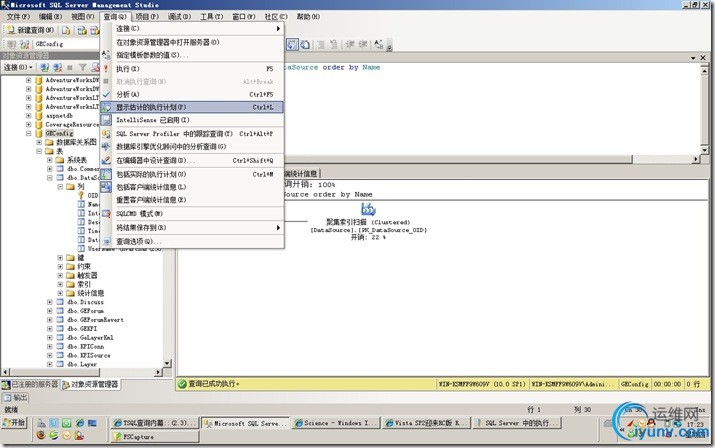Expand the dbo.KPISource table node
The image size is (715, 448).
tap(50, 355)
